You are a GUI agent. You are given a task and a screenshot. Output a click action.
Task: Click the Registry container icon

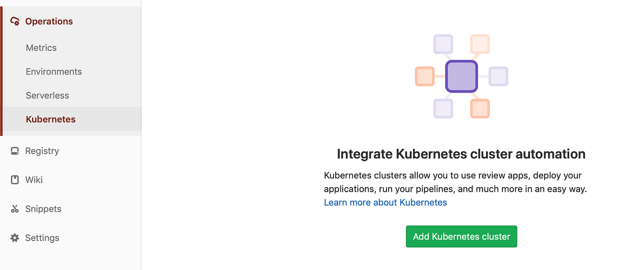coord(14,151)
